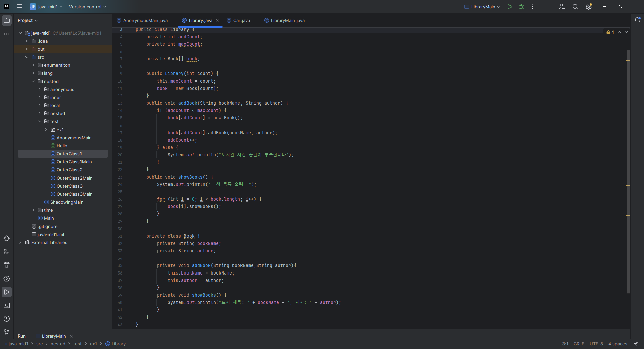
Task: Open the line:column 3:1 indicator
Action: 565,344
